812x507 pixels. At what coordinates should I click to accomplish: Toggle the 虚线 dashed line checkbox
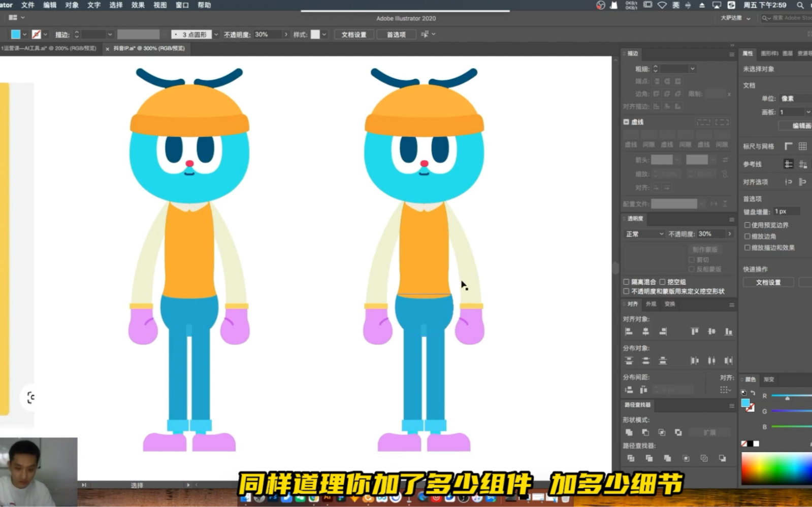(x=626, y=122)
